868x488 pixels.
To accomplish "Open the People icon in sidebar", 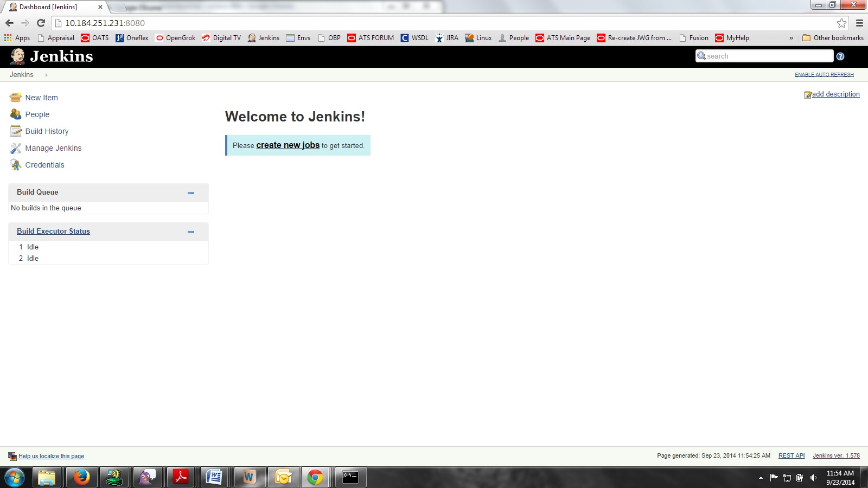I will pos(16,114).
